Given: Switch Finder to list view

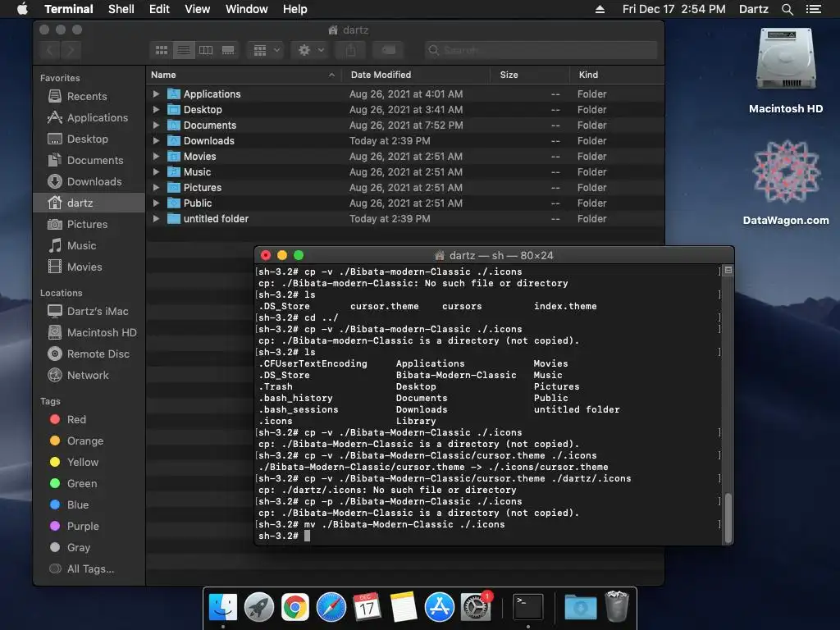Looking at the screenshot, I should [183, 50].
